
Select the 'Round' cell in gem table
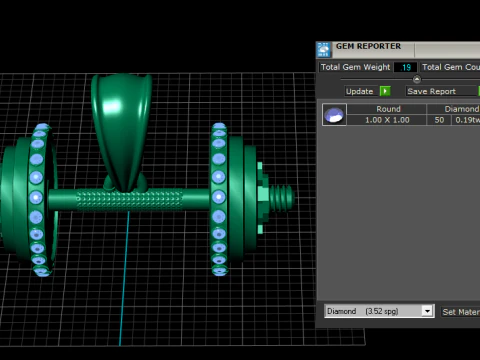tap(387, 109)
